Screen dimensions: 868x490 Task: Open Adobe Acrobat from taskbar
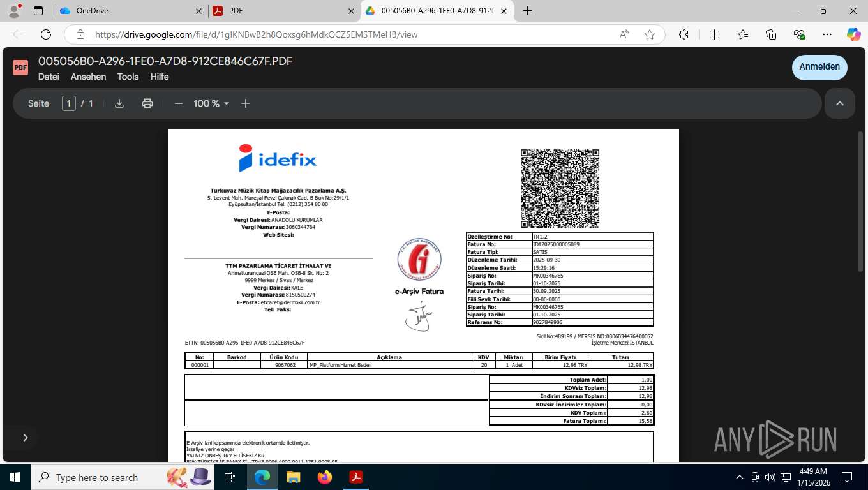(x=355, y=477)
